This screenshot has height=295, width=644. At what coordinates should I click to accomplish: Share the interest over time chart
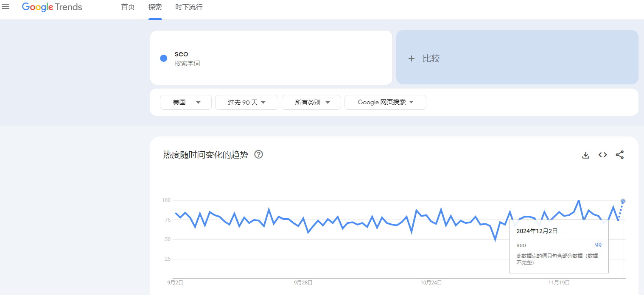(x=620, y=155)
